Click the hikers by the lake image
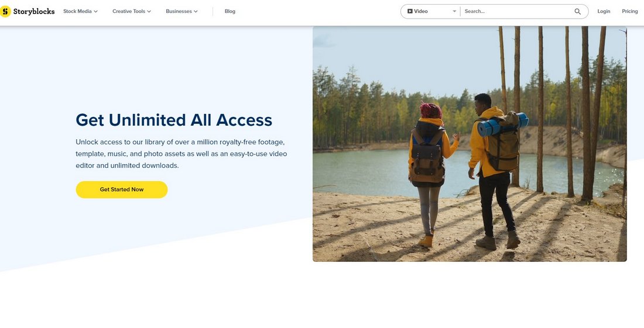Image resolution: width=644 pixels, height=328 pixels. coord(470,143)
